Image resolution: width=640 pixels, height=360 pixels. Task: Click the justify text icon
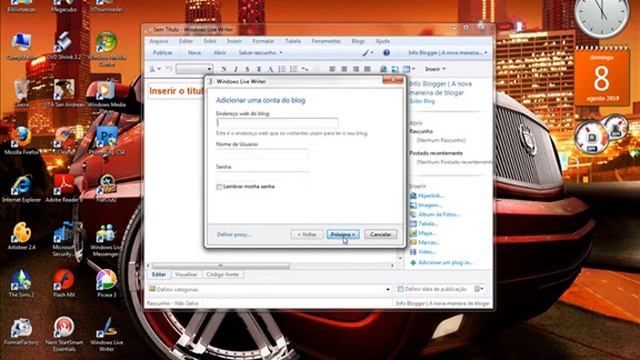coord(367,69)
